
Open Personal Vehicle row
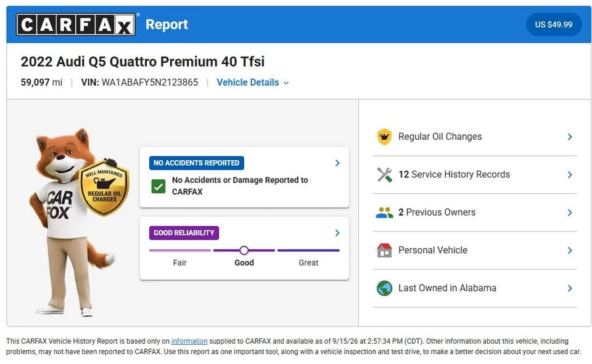475,251
